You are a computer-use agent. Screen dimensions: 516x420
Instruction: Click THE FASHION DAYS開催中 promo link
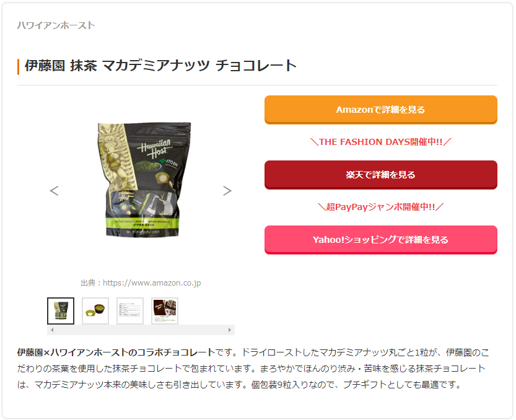click(x=381, y=142)
